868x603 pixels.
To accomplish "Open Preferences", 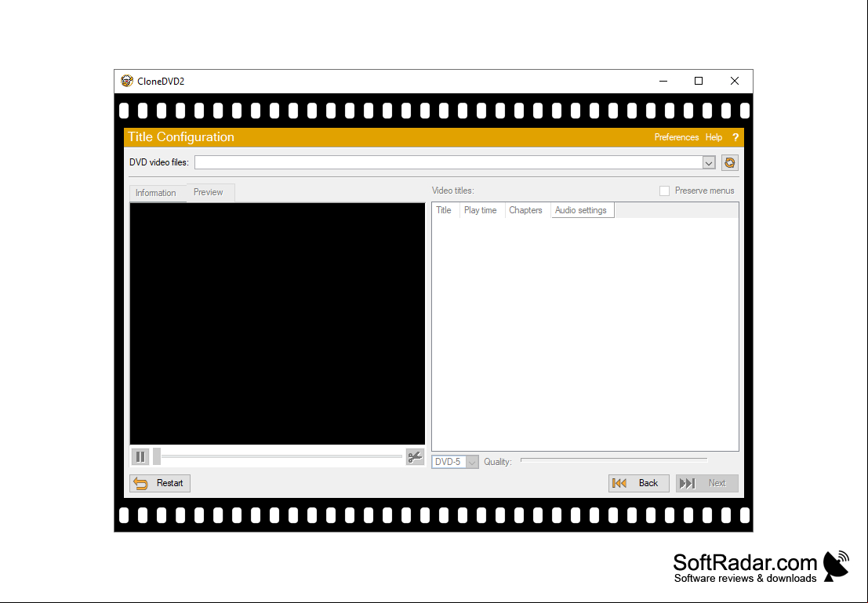I will point(677,137).
